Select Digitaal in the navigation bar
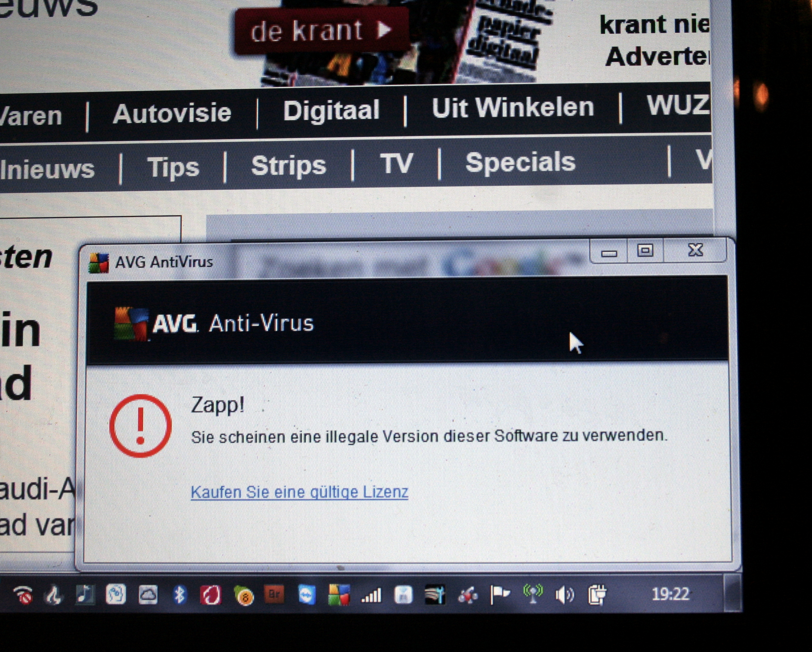 [331, 110]
